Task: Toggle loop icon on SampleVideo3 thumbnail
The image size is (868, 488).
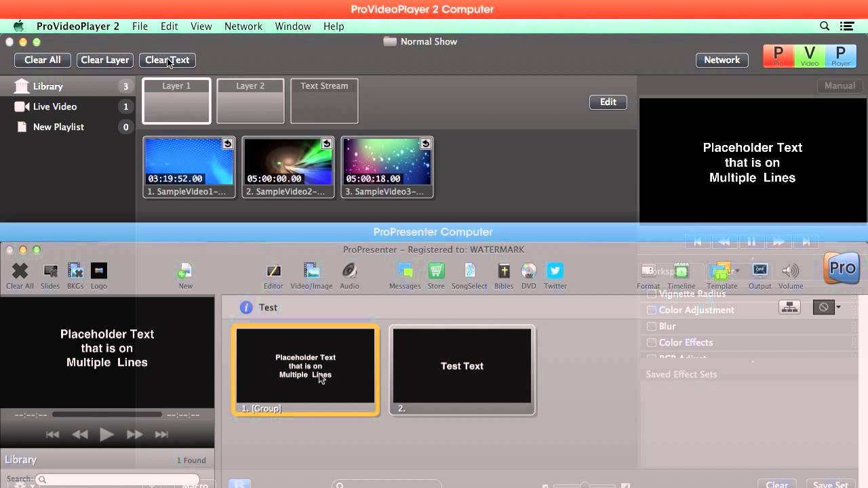Action: click(x=425, y=144)
